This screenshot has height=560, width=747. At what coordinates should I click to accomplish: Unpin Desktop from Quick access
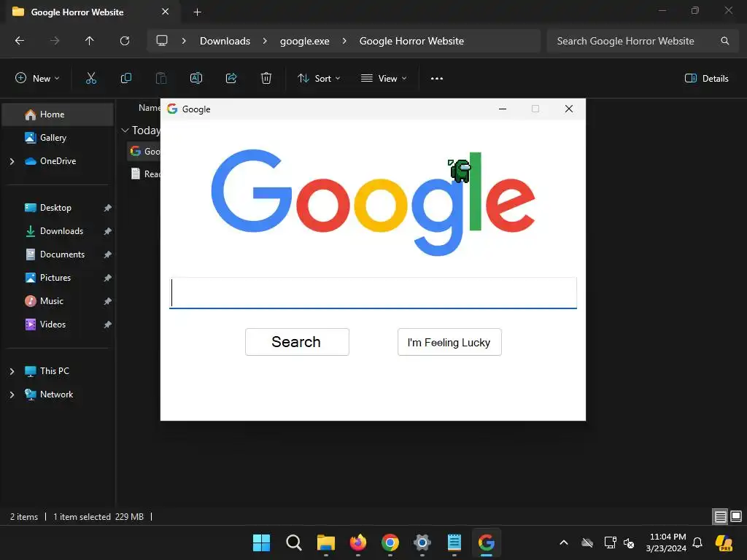click(108, 208)
